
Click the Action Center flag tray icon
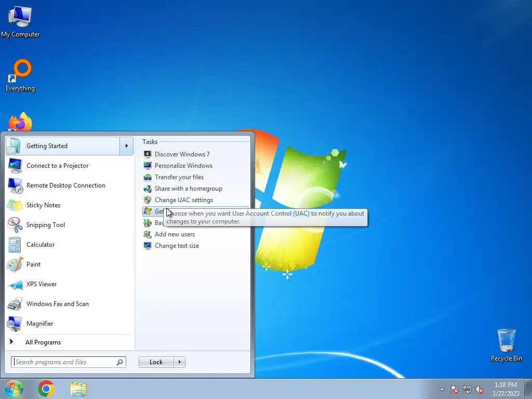(454, 389)
